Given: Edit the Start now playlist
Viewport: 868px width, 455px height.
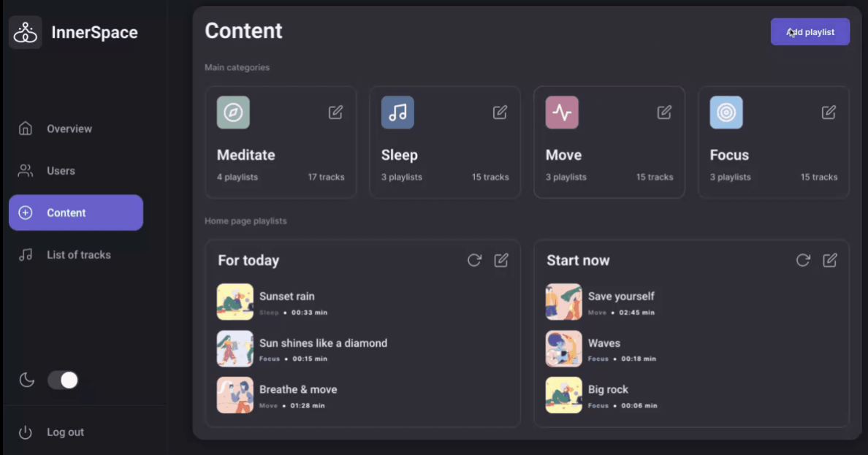Looking at the screenshot, I should pyautogui.click(x=830, y=260).
